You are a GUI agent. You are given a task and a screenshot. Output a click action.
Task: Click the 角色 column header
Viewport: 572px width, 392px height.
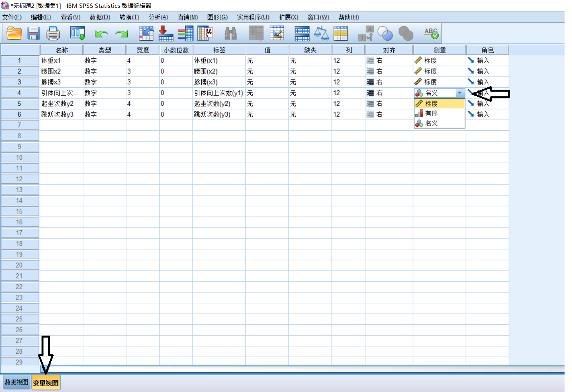point(488,50)
